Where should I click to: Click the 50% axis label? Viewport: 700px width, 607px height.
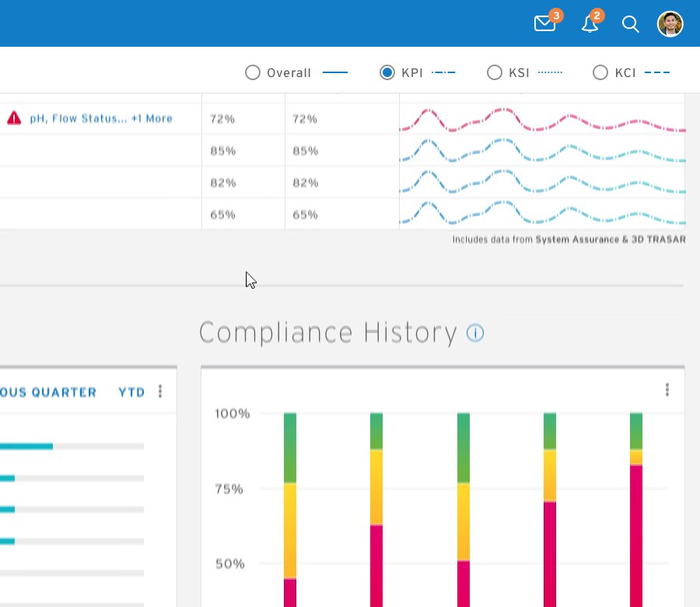point(230,563)
